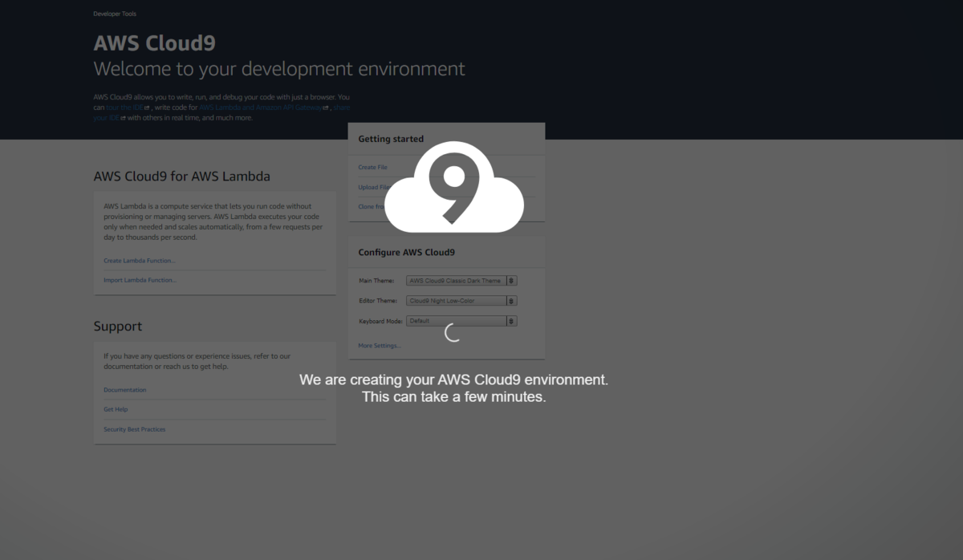Open the Get Help link
Screen dimensions: 963x560
tap(116, 409)
